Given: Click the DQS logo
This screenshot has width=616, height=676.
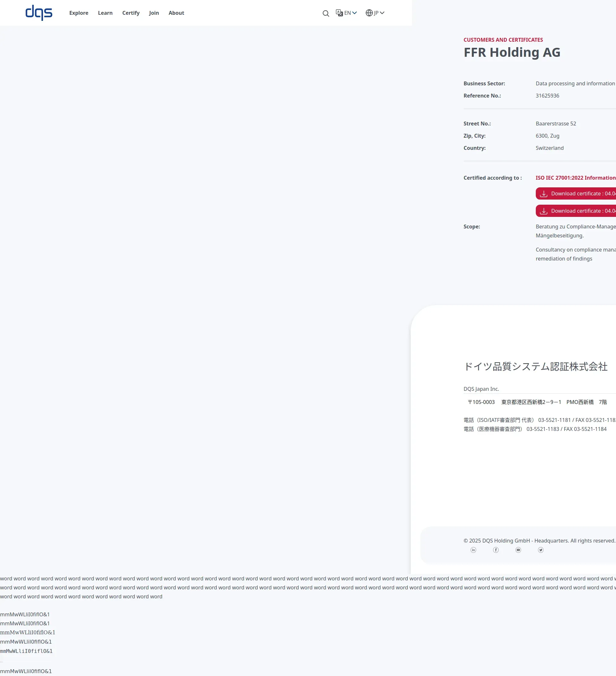Looking at the screenshot, I should 39,13.
